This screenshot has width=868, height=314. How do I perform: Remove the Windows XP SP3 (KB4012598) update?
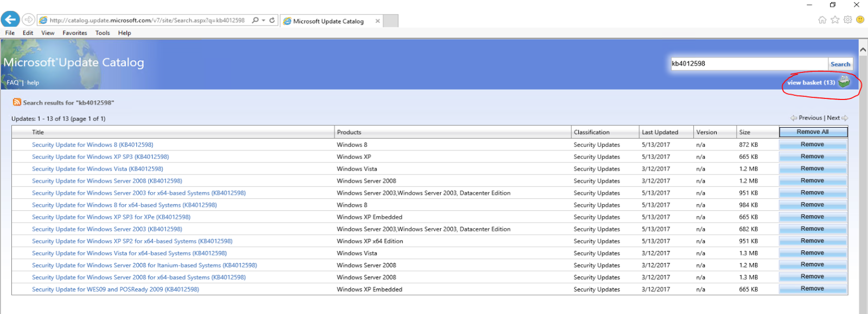pos(813,156)
